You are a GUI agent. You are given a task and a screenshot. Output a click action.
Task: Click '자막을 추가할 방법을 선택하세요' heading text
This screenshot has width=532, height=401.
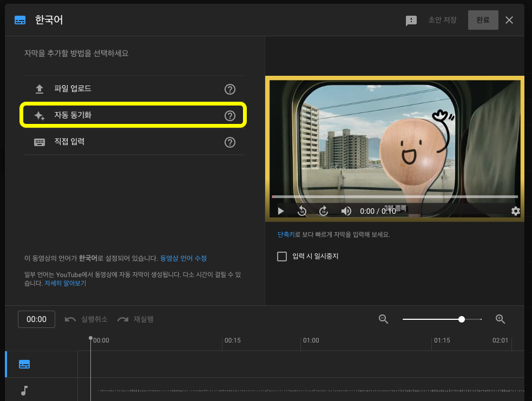76,53
